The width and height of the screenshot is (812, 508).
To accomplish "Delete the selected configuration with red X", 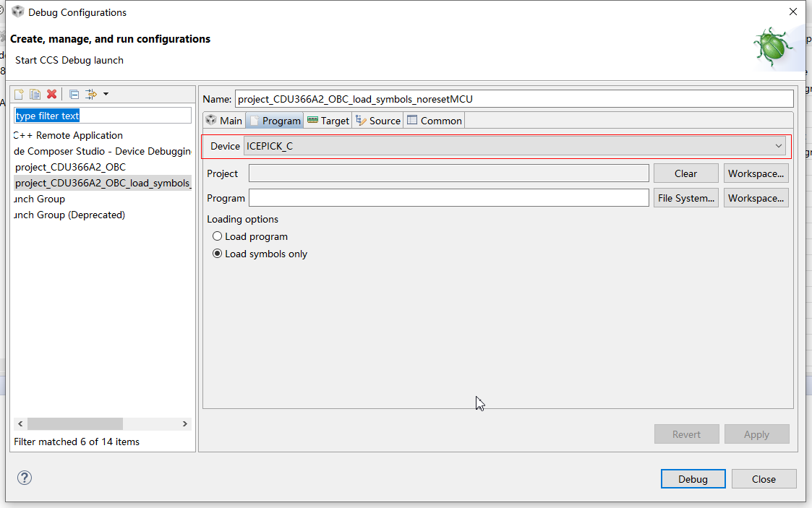I will [x=51, y=94].
